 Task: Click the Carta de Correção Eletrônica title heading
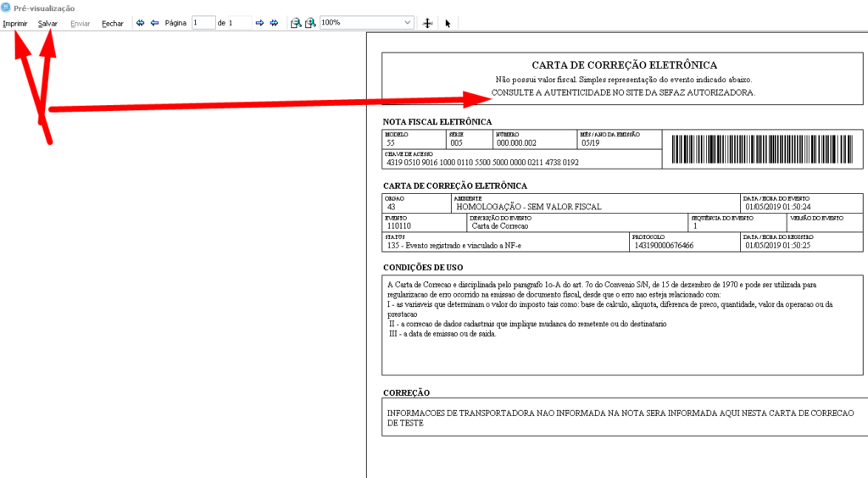624,65
